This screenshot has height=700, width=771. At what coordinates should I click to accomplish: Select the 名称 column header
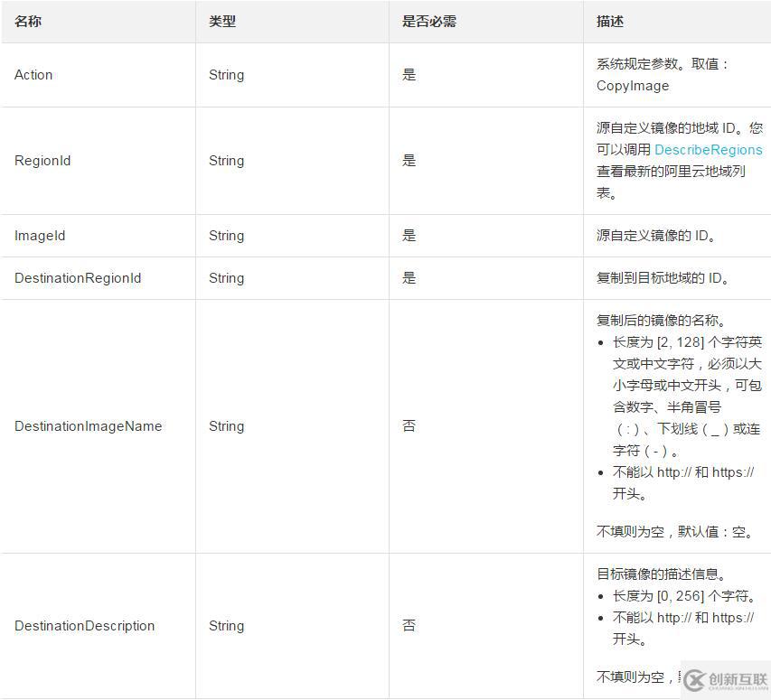click(x=28, y=21)
